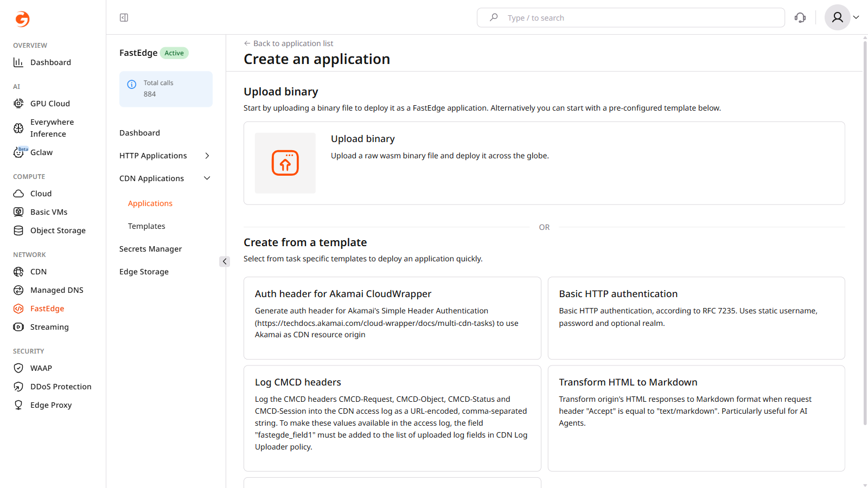Click the Object Storage database icon
Image resolution: width=868 pixels, height=488 pixels.
pyautogui.click(x=18, y=230)
